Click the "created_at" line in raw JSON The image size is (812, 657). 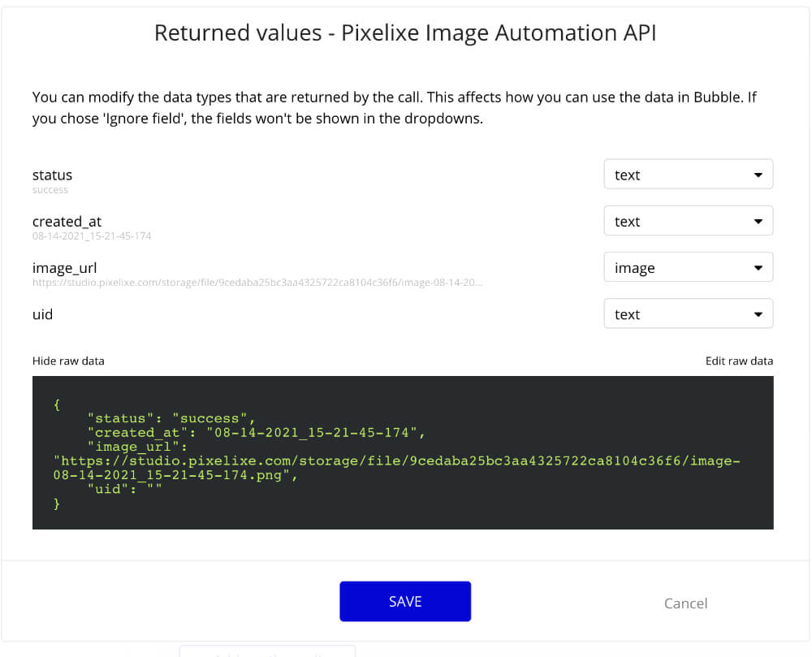255,432
